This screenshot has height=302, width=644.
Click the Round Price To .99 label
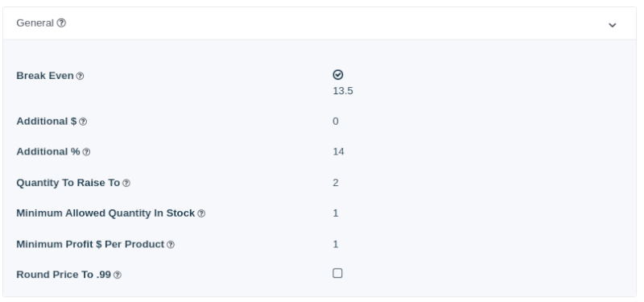pyautogui.click(x=64, y=275)
